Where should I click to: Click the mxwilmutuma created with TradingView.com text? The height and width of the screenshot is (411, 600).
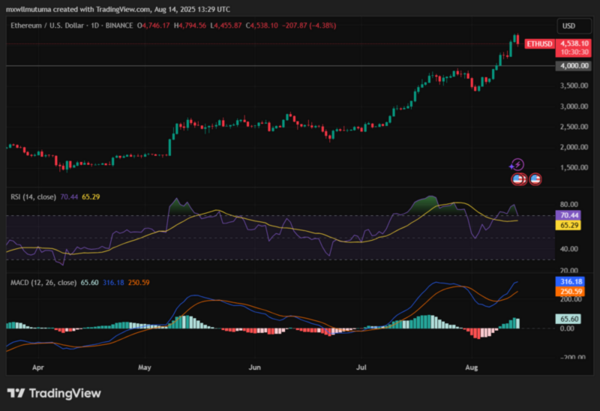[77, 8]
